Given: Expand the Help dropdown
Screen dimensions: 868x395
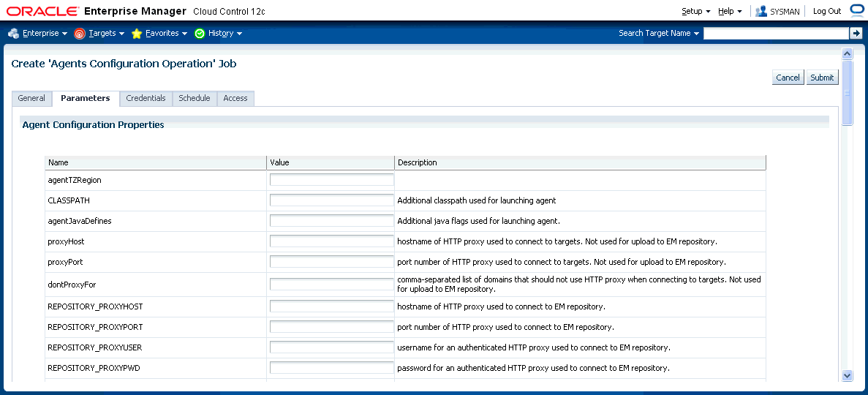Looking at the screenshot, I should [x=731, y=11].
